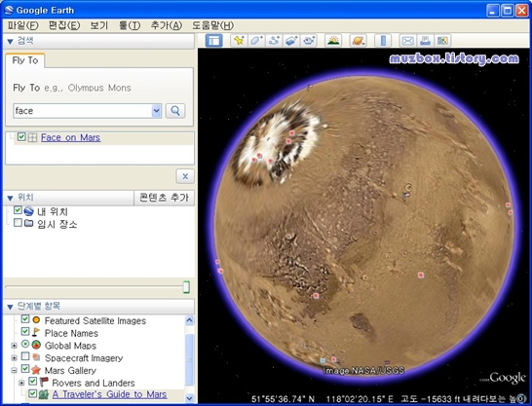The height and width of the screenshot is (406, 532).
Task: Add an image overlay from the toolbar
Action: click(x=291, y=41)
